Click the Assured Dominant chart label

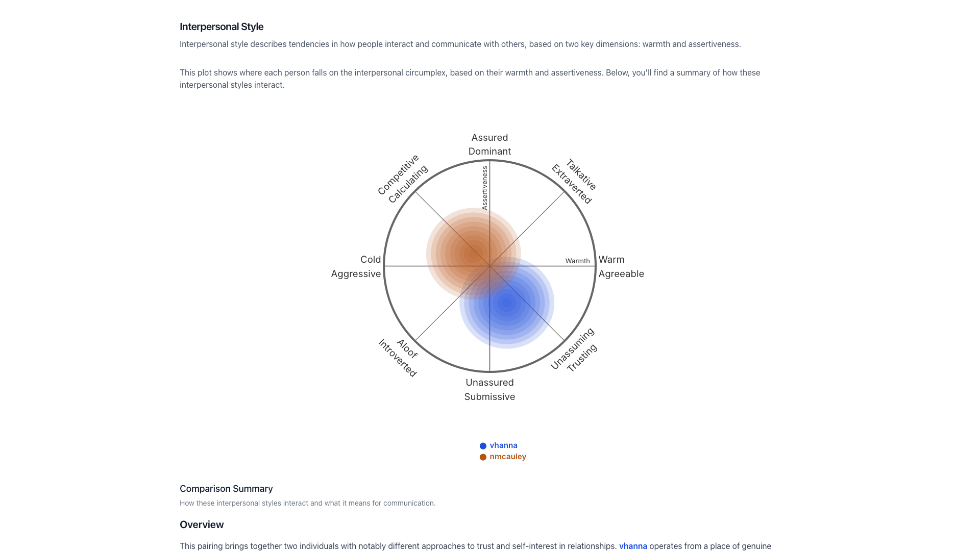[x=489, y=144]
